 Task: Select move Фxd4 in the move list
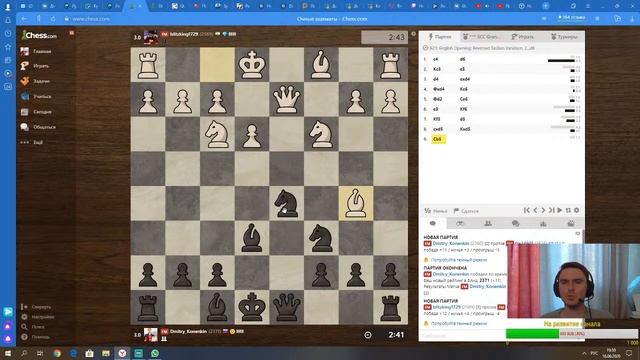(x=439, y=89)
